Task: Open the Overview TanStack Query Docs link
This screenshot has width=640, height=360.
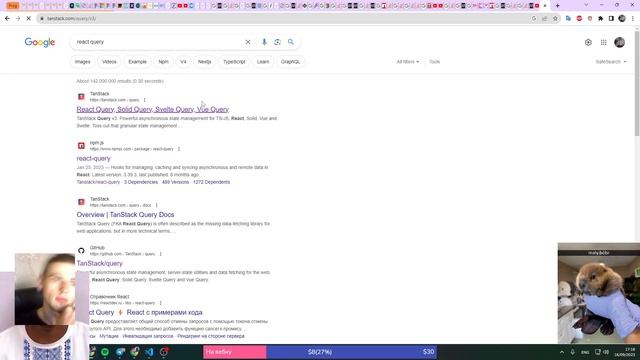Action: click(x=125, y=215)
